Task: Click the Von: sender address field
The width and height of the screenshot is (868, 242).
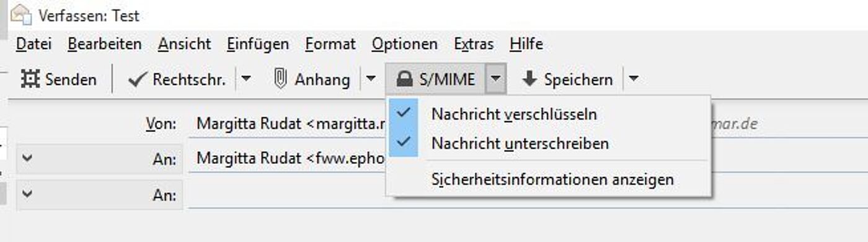Action: point(528,123)
